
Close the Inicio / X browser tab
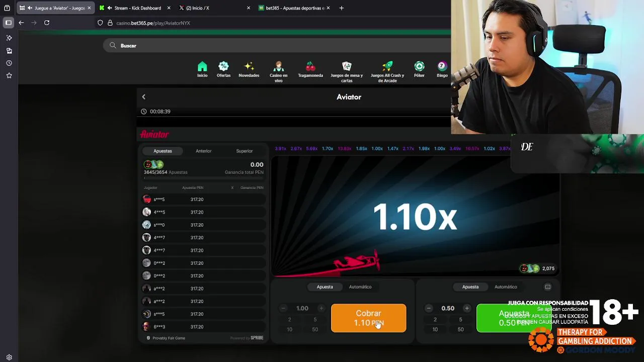coord(249,8)
